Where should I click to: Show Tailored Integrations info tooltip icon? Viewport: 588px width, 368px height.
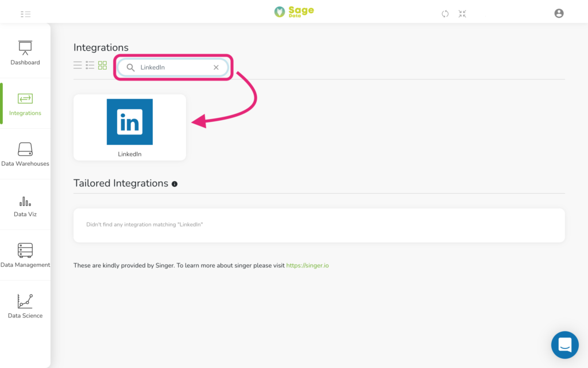pyautogui.click(x=175, y=184)
